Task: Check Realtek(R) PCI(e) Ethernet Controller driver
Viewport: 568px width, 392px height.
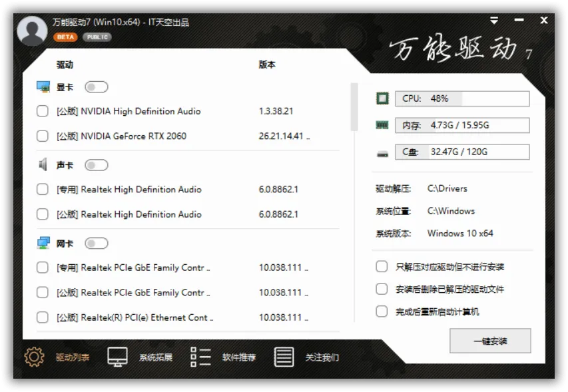Action: tap(43, 317)
